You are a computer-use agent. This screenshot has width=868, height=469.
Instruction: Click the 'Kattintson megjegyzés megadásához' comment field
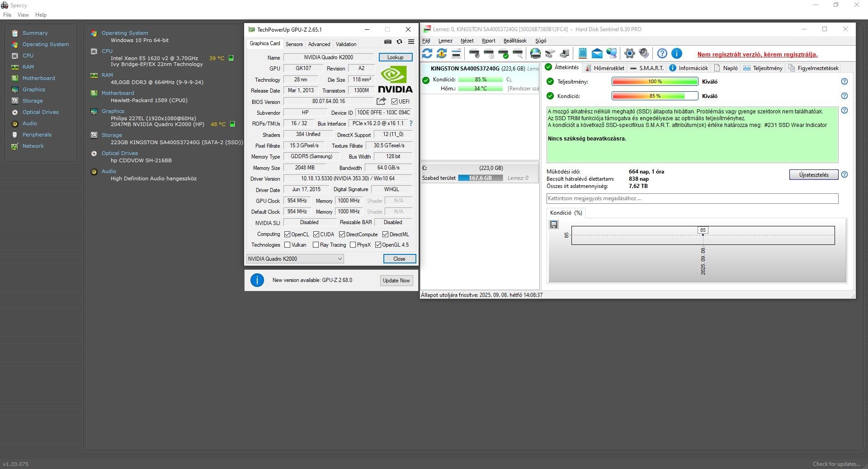tap(692, 199)
